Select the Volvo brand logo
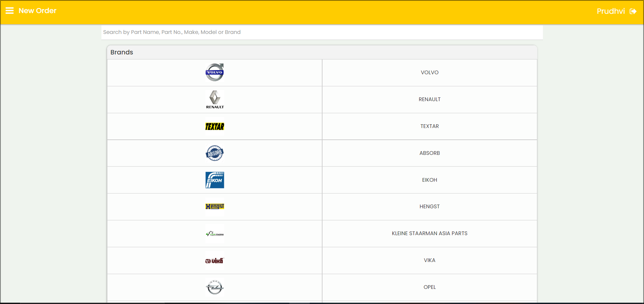The height and width of the screenshot is (304, 644). (x=215, y=72)
